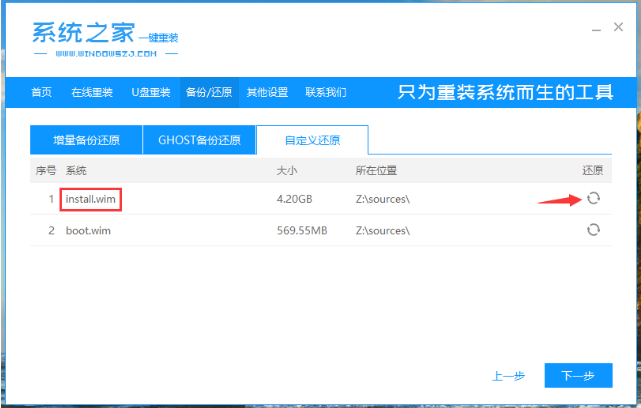Click 下一步 button
This screenshot has width=641, height=408.
pos(578,376)
